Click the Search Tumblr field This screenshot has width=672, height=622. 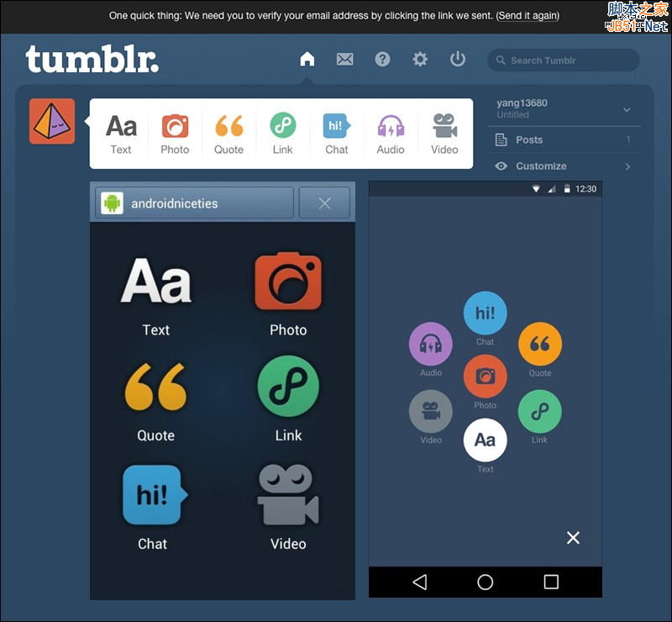pyautogui.click(x=564, y=60)
